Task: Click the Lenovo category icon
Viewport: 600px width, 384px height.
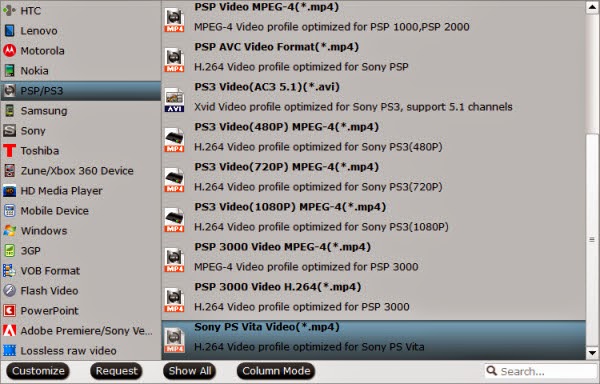Action: tap(10, 31)
